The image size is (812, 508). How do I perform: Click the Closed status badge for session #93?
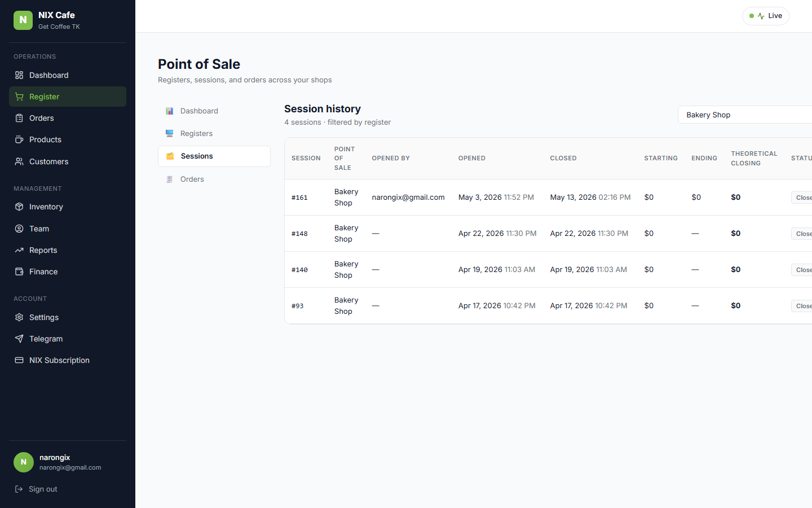point(802,306)
